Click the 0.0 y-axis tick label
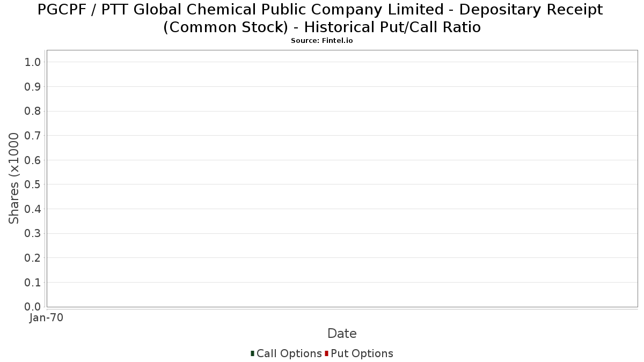This screenshot has width=644, height=362. pyautogui.click(x=33, y=307)
